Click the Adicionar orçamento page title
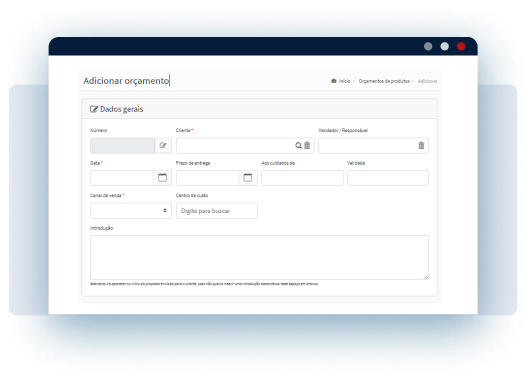The image size is (530, 378). (126, 81)
